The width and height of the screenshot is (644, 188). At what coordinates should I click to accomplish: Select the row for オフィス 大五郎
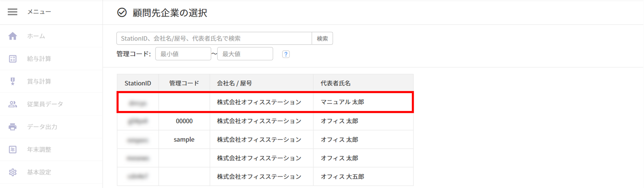(265, 177)
